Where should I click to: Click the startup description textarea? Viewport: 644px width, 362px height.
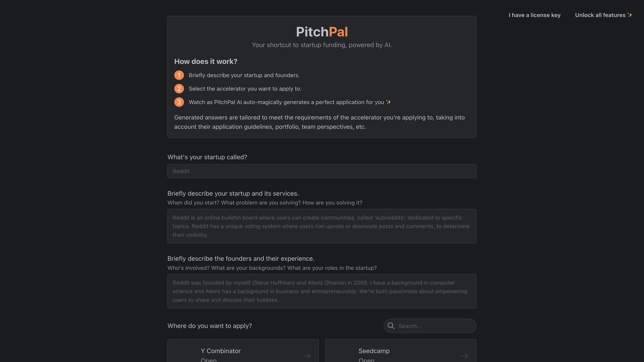(x=322, y=226)
